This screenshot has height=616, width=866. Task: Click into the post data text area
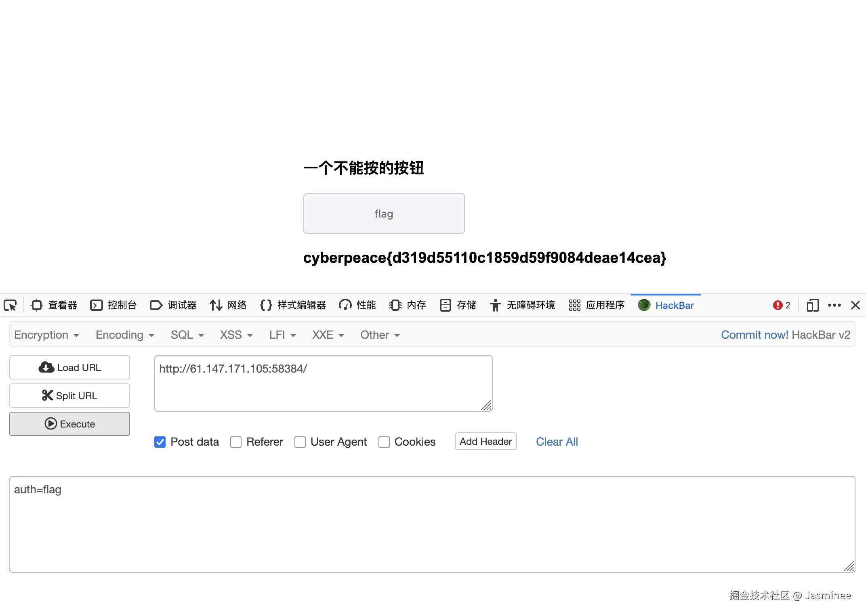(x=432, y=524)
